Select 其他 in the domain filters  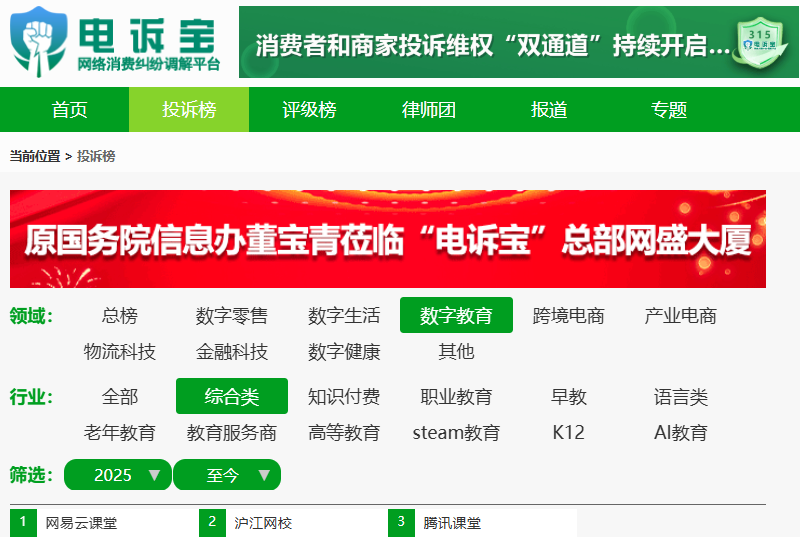456,351
